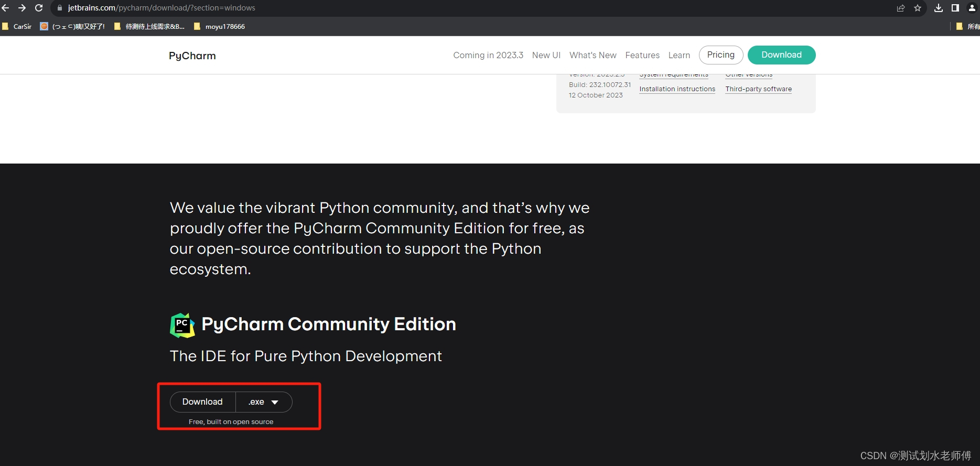
Task: Expand the .exe installer type dropdown
Action: click(264, 402)
